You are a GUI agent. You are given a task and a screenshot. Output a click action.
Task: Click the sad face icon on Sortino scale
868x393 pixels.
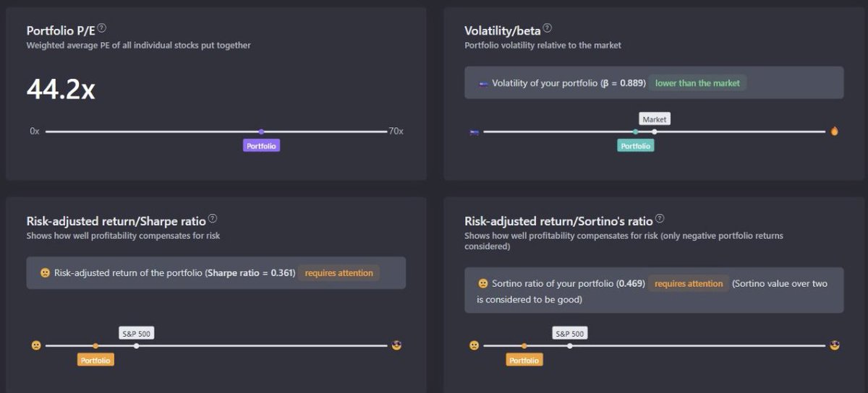(474, 345)
